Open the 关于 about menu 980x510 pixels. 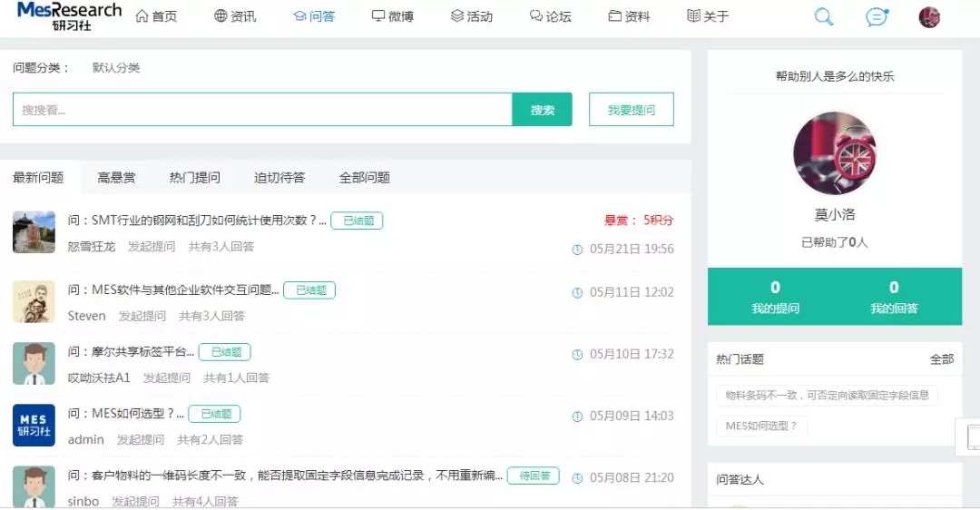click(708, 16)
